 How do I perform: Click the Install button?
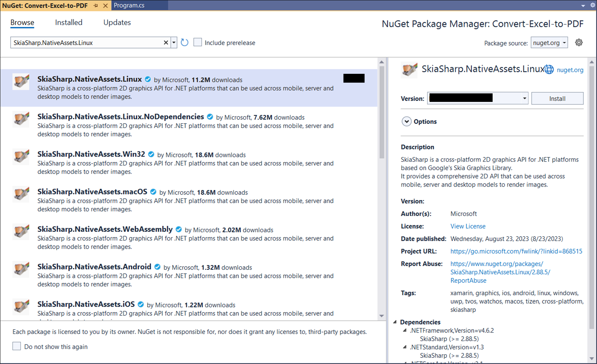(557, 98)
